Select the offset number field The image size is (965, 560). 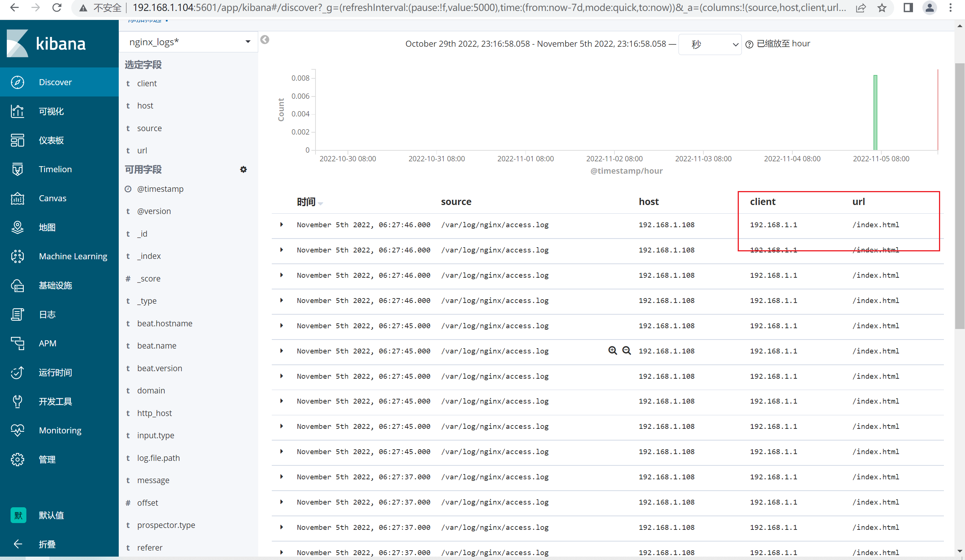(x=147, y=503)
